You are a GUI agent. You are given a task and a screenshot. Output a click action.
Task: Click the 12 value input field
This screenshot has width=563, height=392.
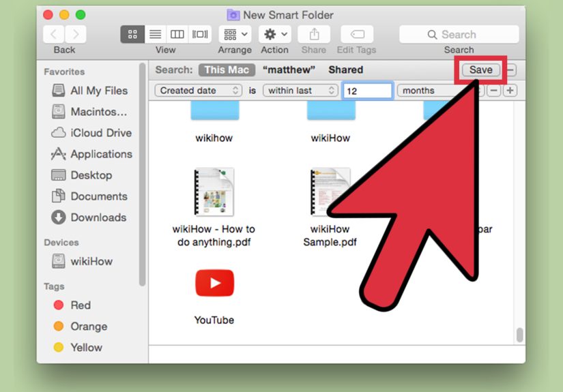click(367, 91)
